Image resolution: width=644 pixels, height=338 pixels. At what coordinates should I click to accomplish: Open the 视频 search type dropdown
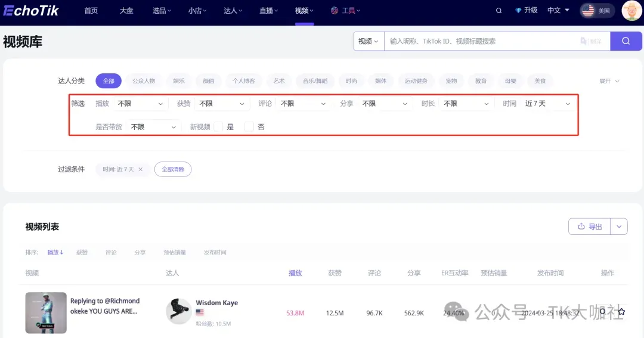click(x=369, y=41)
